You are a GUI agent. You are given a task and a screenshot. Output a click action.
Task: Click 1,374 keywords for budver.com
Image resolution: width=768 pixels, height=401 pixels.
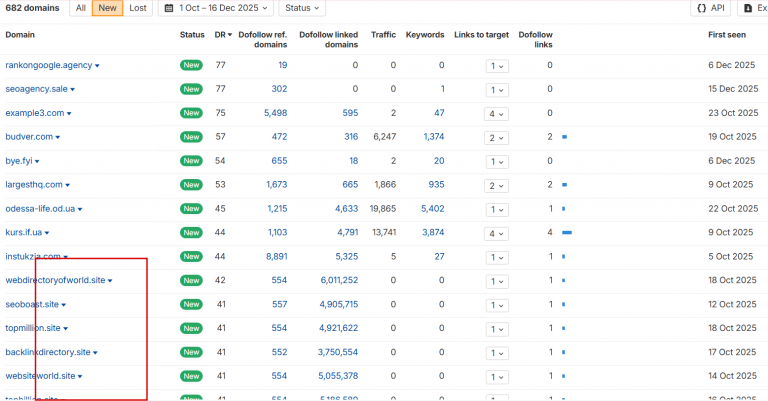point(434,137)
